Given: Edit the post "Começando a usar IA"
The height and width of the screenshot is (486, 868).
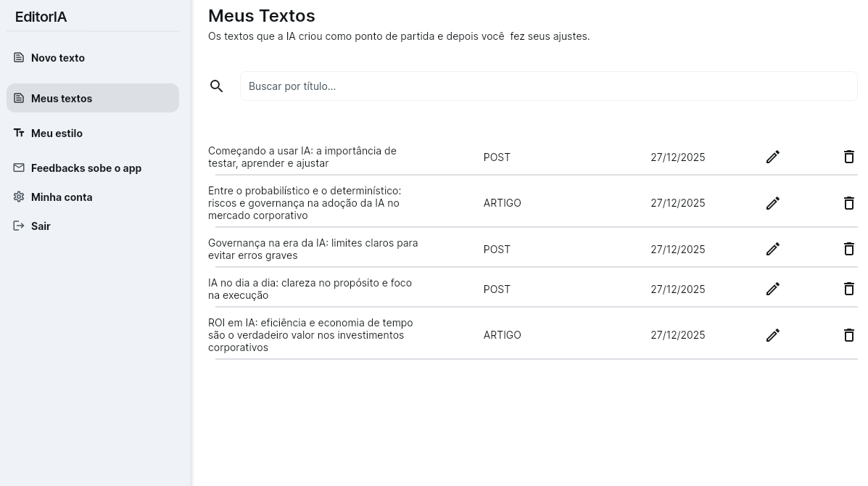Looking at the screenshot, I should click(x=773, y=157).
